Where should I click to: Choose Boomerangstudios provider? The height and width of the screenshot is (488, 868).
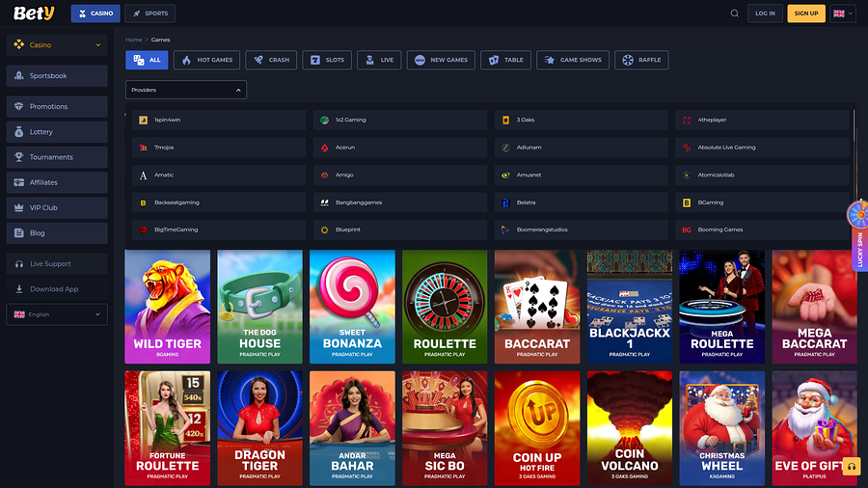(x=582, y=230)
